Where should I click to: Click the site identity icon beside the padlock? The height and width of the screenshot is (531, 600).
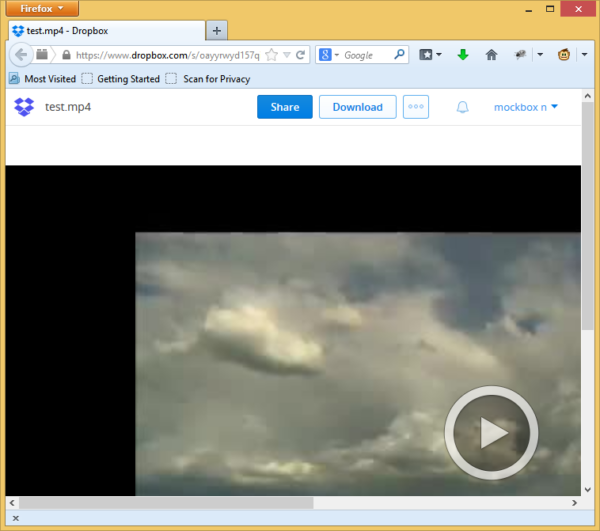42,55
